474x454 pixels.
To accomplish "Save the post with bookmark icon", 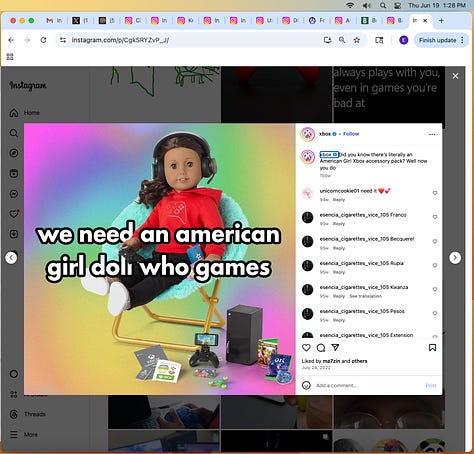I will tap(432, 348).
